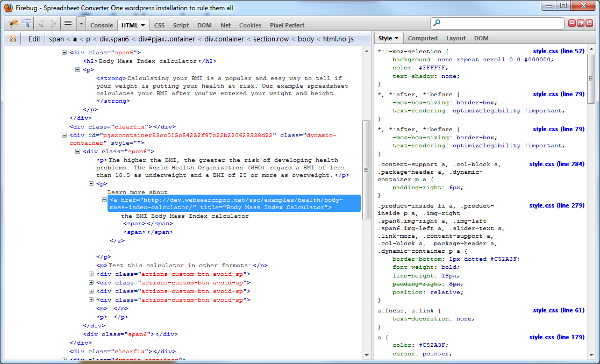Open style.css (line 61) source link
The width and height of the screenshot is (600, 364).
[x=559, y=310]
